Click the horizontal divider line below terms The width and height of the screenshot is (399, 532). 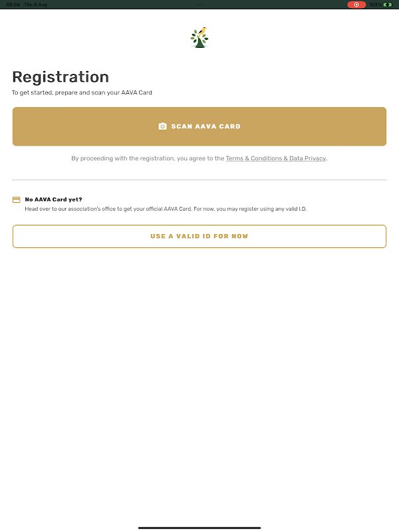coord(199,180)
